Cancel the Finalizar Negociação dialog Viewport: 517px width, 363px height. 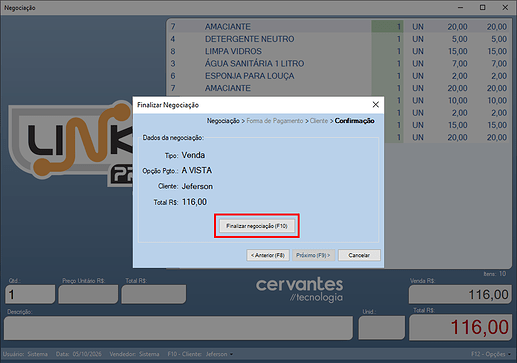tap(359, 255)
